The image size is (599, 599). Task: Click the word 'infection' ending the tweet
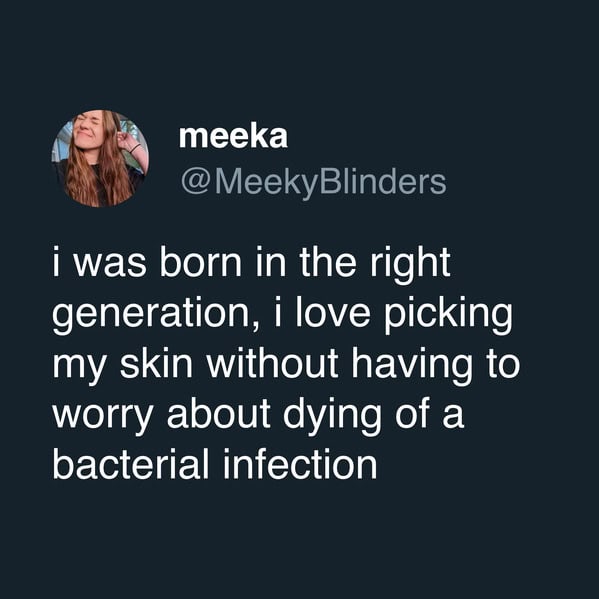coord(300,463)
